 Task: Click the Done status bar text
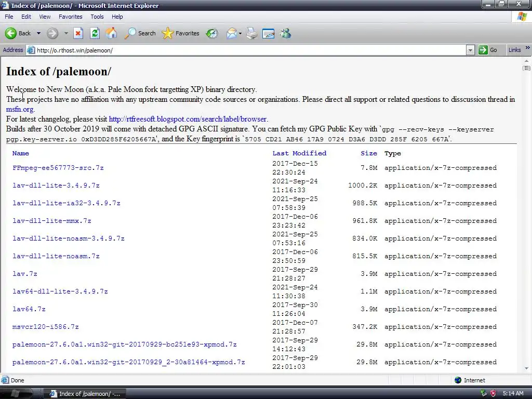[17, 380]
